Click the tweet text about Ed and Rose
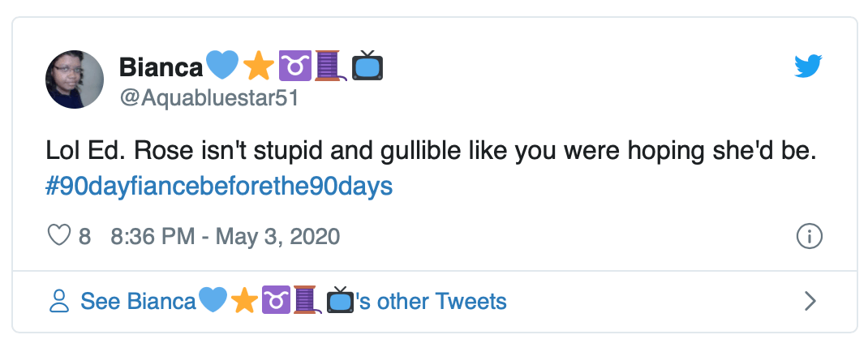The height and width of the screenshot is (352, 868). pos(430,152)
